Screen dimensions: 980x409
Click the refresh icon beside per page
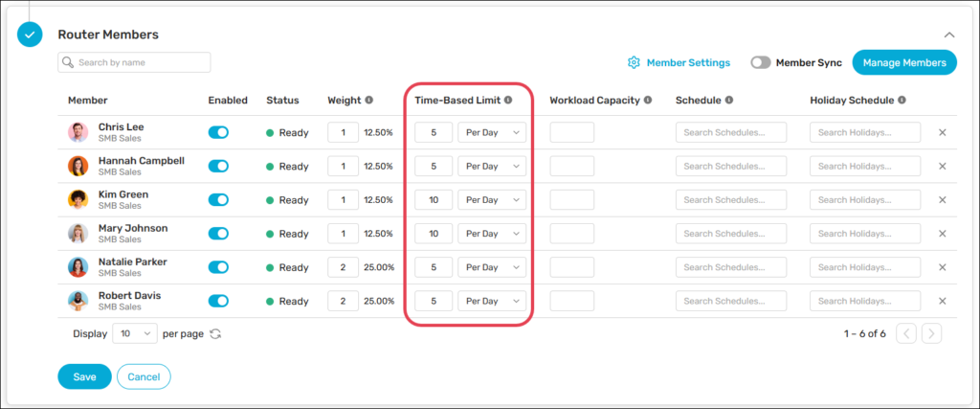(x=215, y=334)
